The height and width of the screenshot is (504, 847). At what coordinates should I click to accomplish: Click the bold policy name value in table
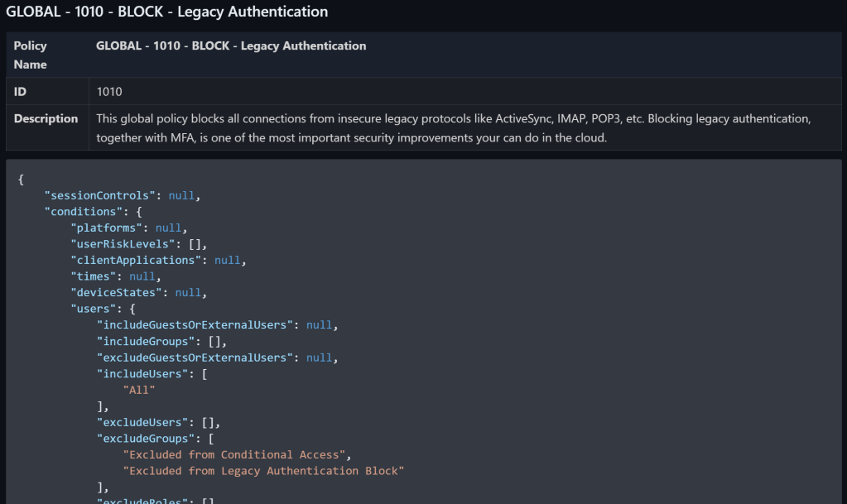(231, 46)
